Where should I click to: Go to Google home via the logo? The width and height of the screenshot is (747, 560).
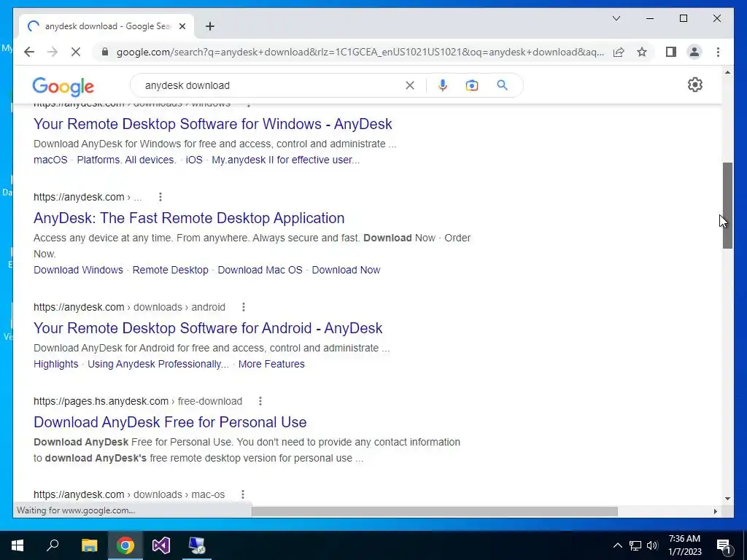point(63,86)
